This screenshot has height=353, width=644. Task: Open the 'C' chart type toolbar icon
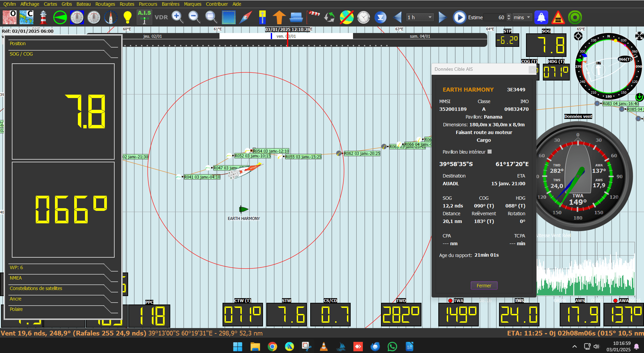[26, 17]
